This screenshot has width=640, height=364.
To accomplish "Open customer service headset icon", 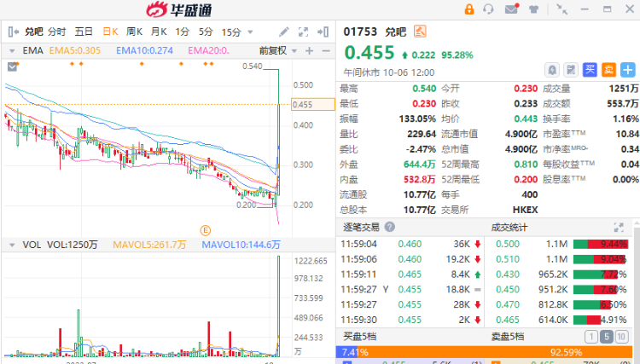I will 488,9.
